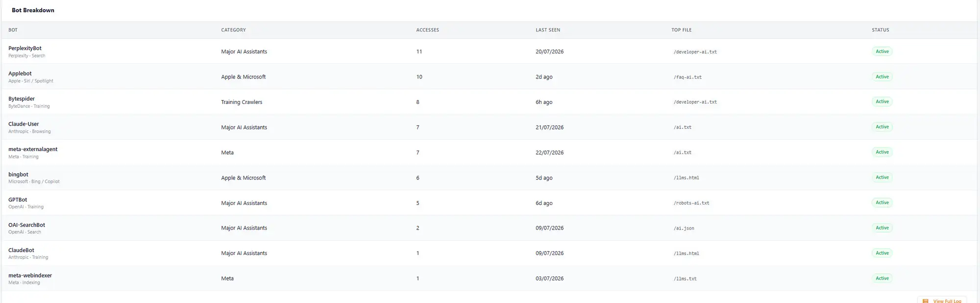Click last seen date 20/07/2026
This screenshot has width=980, height=303.
point(549,51)
